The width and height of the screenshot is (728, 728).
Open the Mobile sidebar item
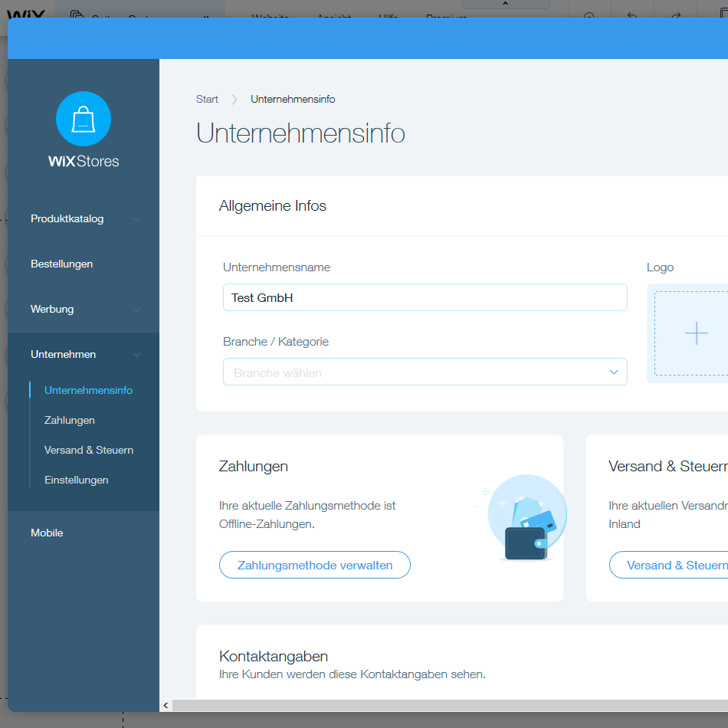click(47, 533)
